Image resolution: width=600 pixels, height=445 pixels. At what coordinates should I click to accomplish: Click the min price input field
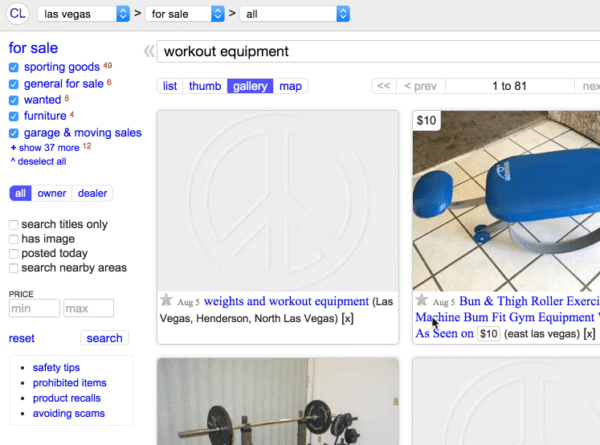pyautogui.click(x=34, y=309)
